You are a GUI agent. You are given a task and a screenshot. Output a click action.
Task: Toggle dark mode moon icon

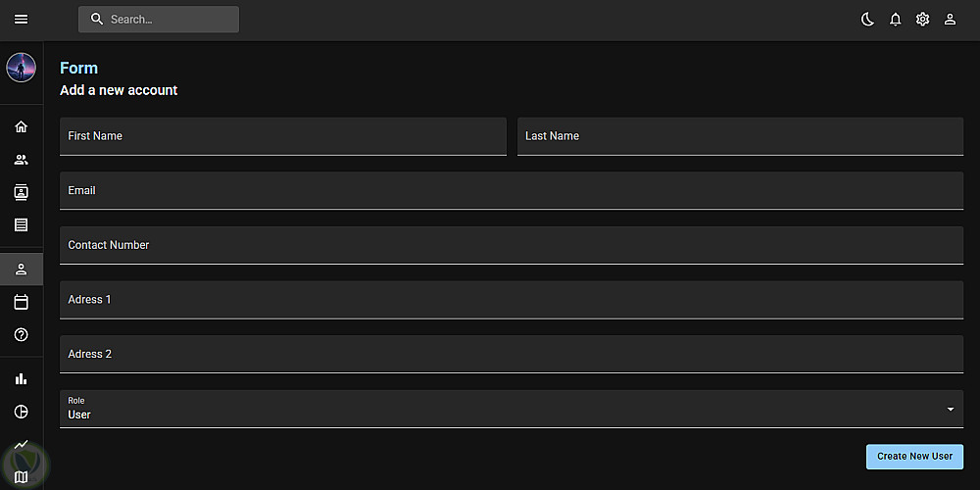tap(867, 20)
